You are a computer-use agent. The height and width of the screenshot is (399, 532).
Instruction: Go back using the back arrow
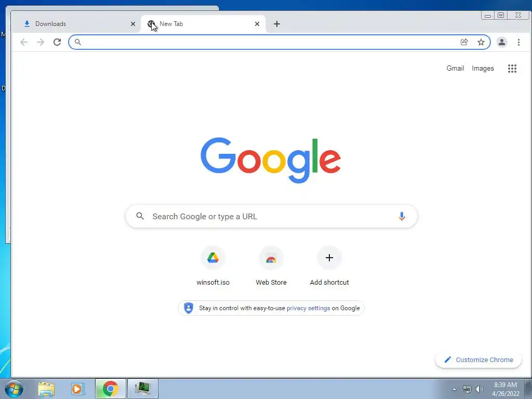coord(24,42)
